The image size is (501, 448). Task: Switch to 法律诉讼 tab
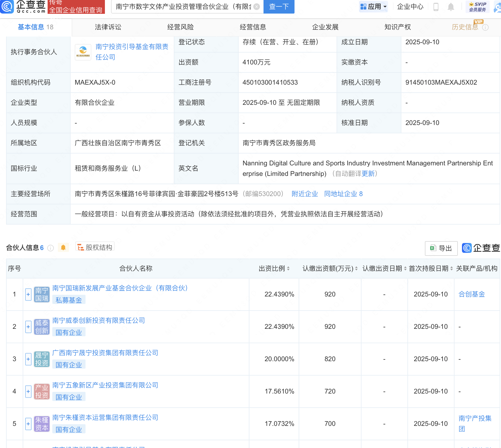coord(108,27)
